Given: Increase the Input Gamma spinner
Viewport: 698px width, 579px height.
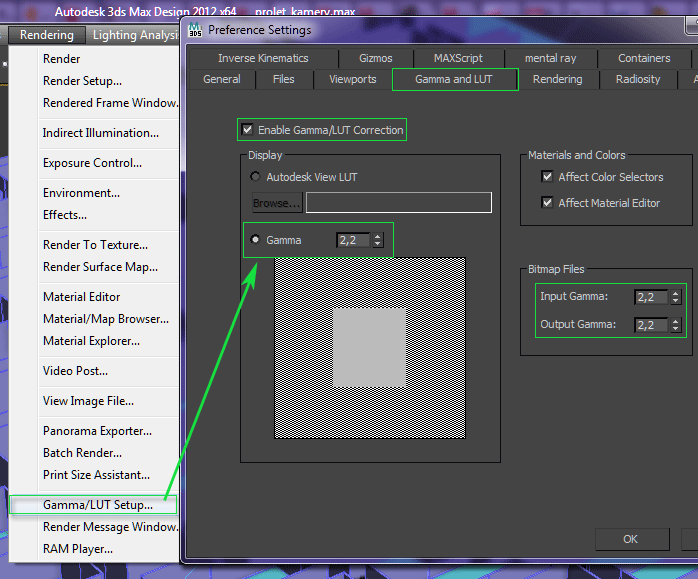Looking at the screenshot, I should click(675, 293).
